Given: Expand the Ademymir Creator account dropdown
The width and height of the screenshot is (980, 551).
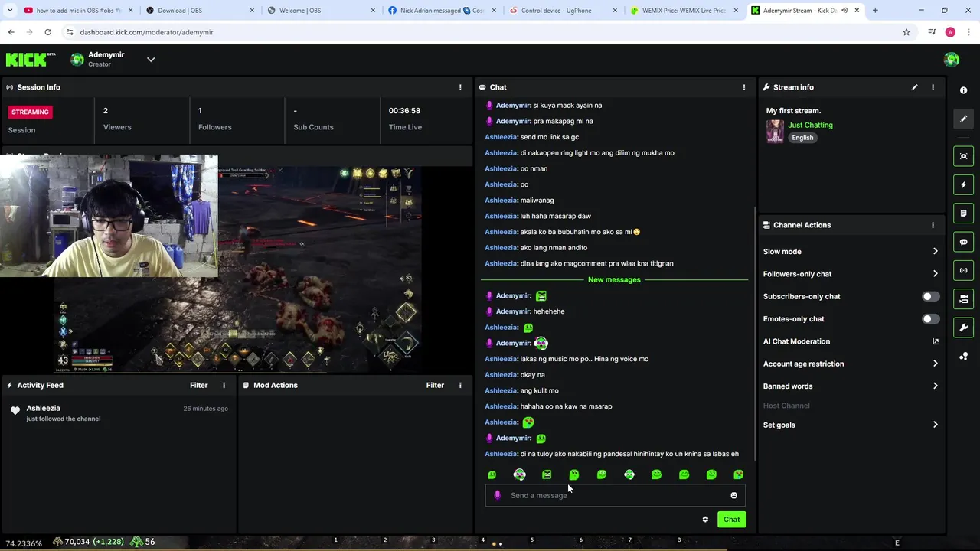Looking at the screenshot, I should tap(151, 60).
